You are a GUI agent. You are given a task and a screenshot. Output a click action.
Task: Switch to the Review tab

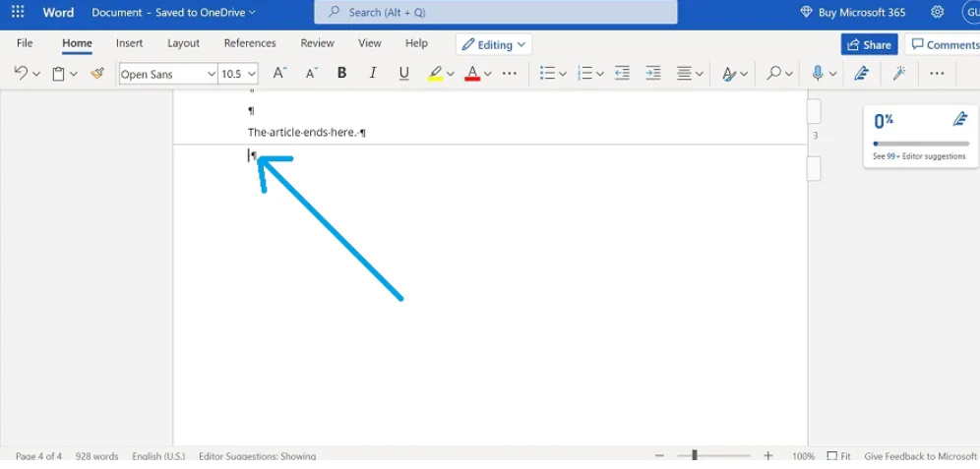(318, 43)
